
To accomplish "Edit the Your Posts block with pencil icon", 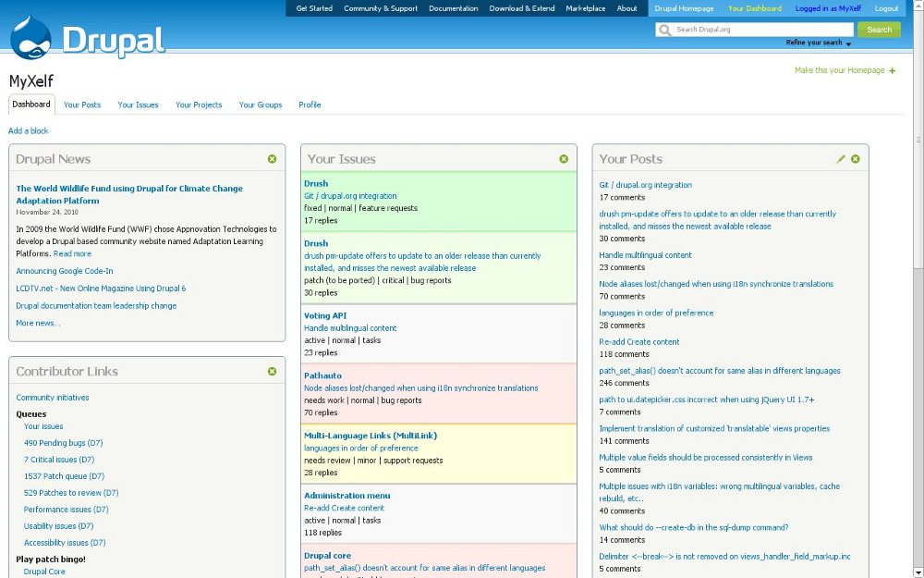I will pos(841,159).
